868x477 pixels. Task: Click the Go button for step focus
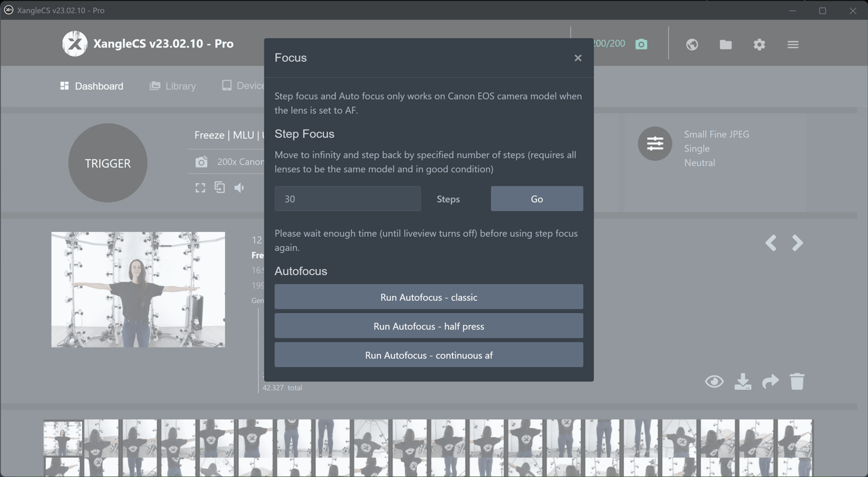pyautogui.click(x=537, y=199)
